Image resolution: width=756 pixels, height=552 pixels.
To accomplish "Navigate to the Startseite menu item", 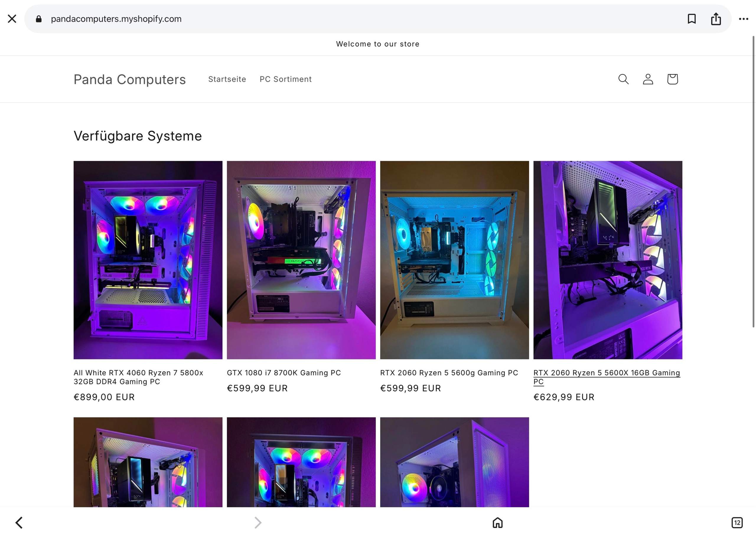I will coord(227,79).
